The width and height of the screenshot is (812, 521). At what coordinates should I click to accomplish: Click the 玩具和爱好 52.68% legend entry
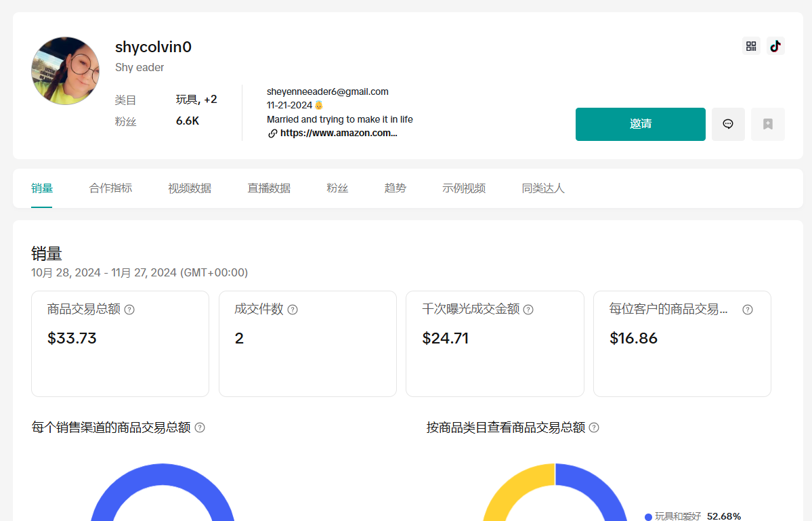click(x=693, y=516)
